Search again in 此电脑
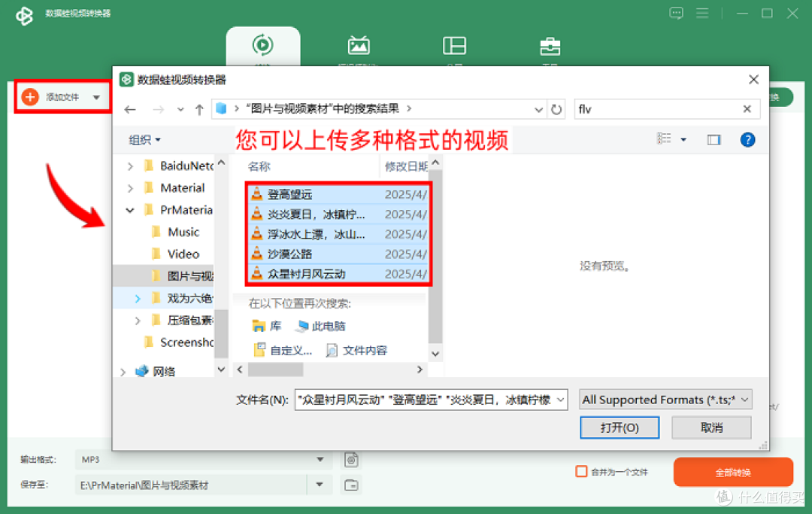The height and width of the screenshot is (514, 812). [x=320, y=326]
